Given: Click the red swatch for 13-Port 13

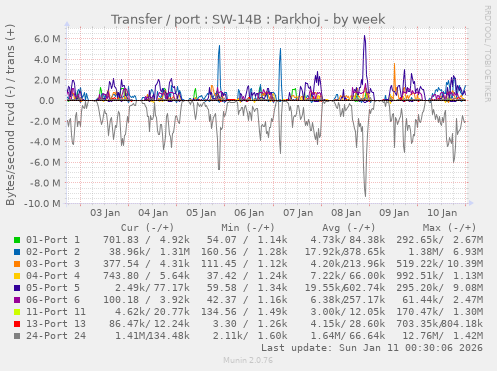Looking at the screenshot, I should tap(17, 324).
